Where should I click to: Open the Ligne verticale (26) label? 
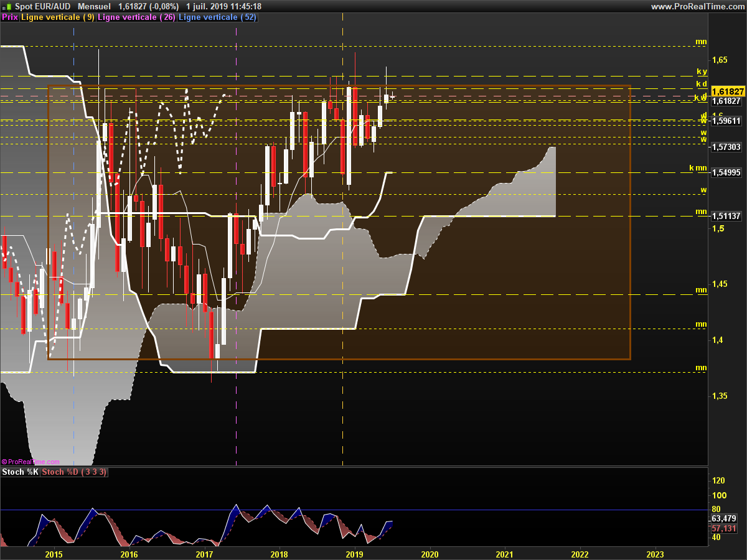137,17
